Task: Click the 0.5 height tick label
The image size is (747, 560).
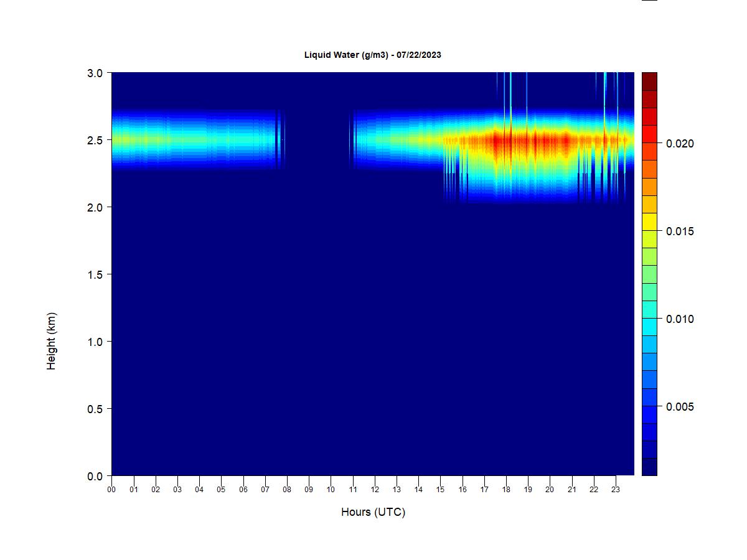Action: click(x=95, y=409)
